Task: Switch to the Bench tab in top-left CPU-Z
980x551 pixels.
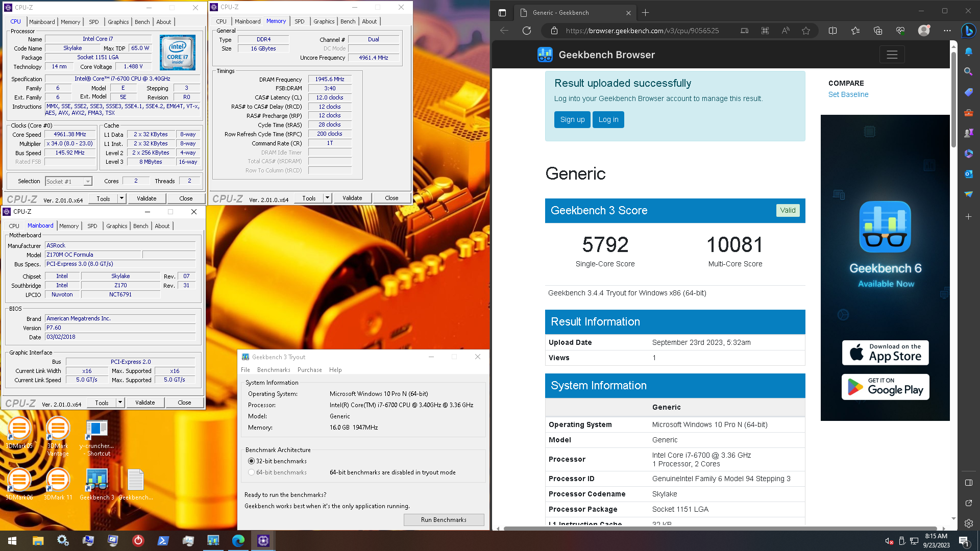Action: click(x=142, y=22)
